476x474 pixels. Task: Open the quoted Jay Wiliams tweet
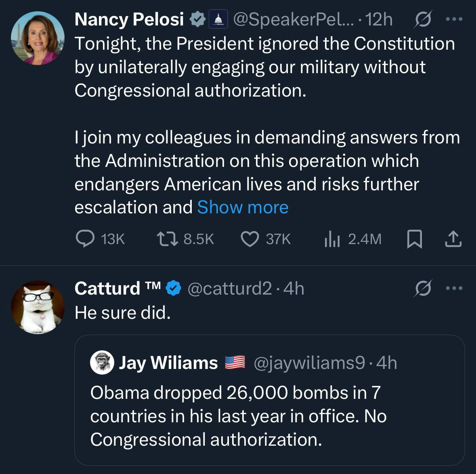[269, 416]
